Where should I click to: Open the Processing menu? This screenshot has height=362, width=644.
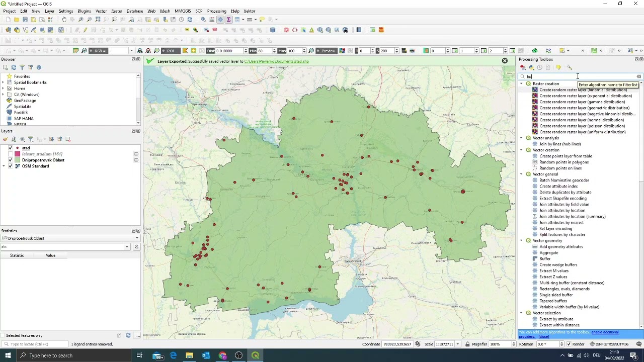[x=216, y=11]
